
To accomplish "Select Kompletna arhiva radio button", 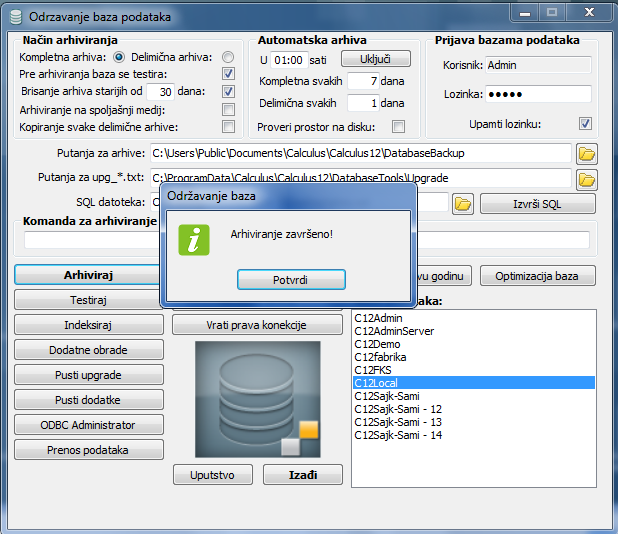I will [x=120, y=57].
